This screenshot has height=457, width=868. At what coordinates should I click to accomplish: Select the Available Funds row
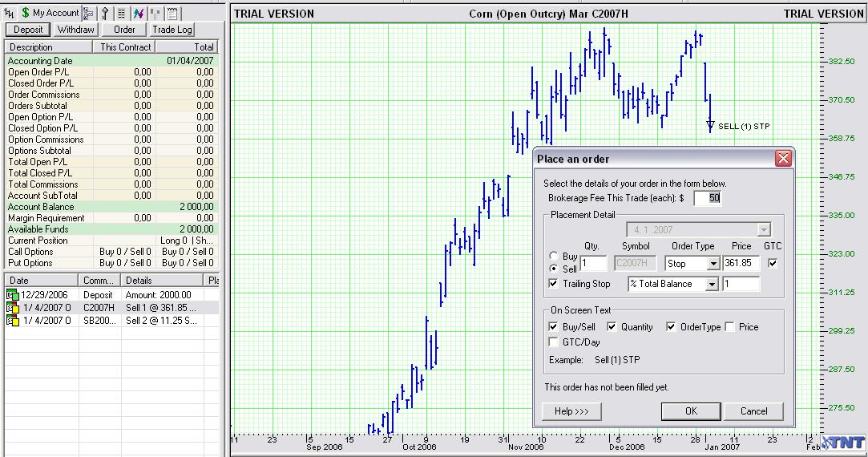click(111, 229)
